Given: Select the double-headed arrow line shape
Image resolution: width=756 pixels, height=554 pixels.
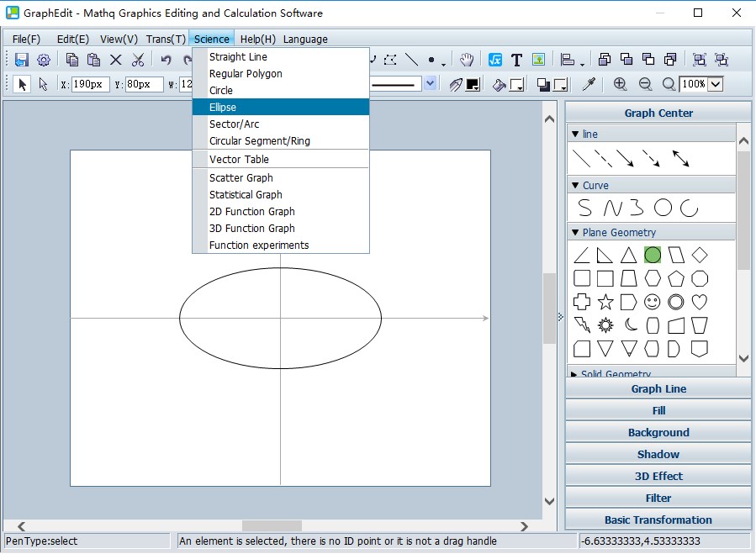Looking at the screenshot, I should [681, 158].
